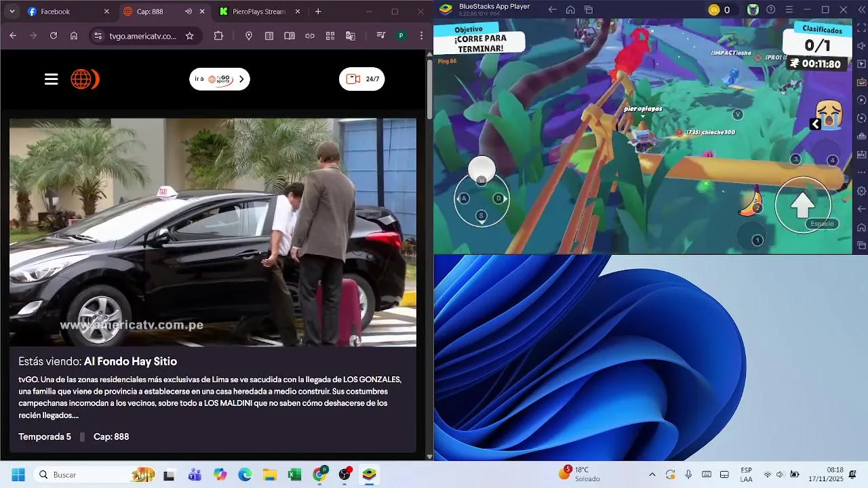Image resolution: width=868 pixels, height=488 pixels.
Task: Click the 'Al Fondo Hay Sitio' title text
Action: (130, 362)
